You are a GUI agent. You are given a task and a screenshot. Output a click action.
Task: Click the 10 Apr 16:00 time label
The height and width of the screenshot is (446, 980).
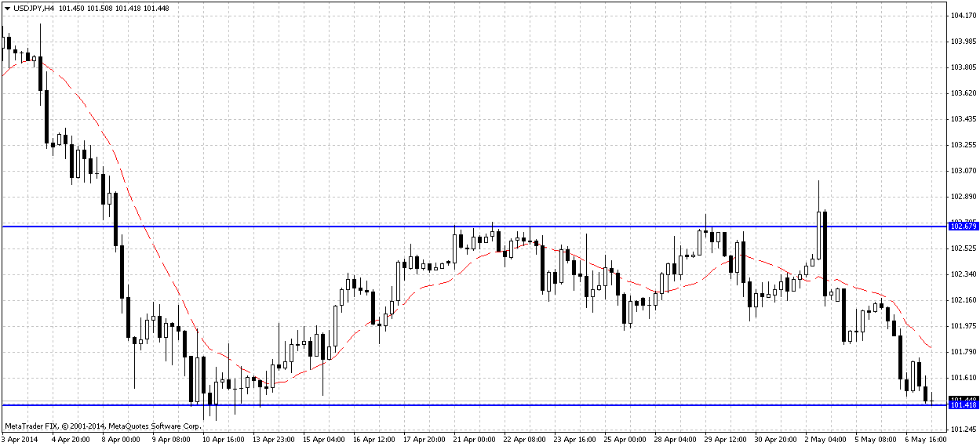pyautogui.click(x=223, y=440)
